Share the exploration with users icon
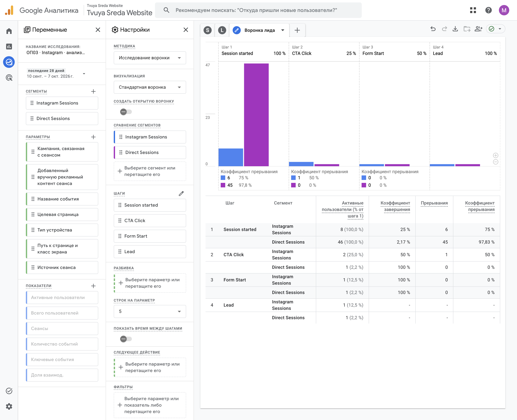The height and width of the screenshot is (420, 517). [478, 29]
